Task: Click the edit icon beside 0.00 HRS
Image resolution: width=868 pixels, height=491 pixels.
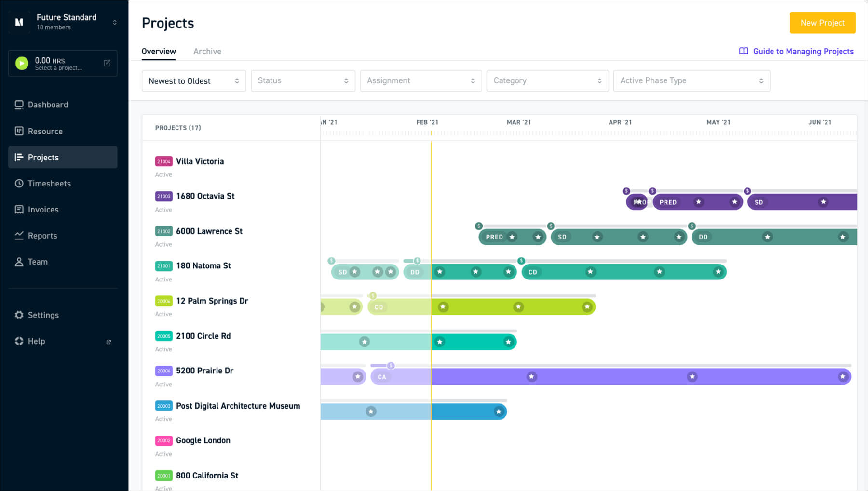Action: tap(106, 63)
